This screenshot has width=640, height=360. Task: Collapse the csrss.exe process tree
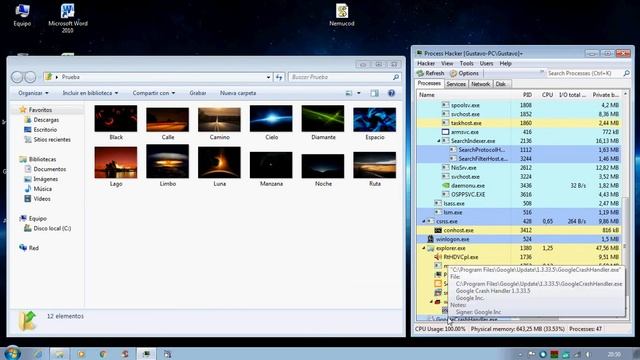424,221
